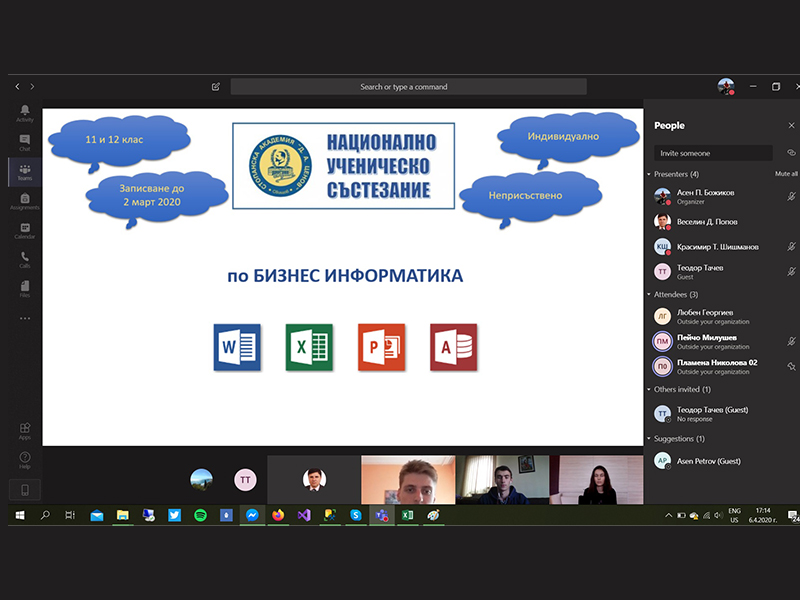Image resolution: width=800 pixels, height=600 pixels.
Task: Toggle pin for Пламена Николова 02
Action: 791,366
